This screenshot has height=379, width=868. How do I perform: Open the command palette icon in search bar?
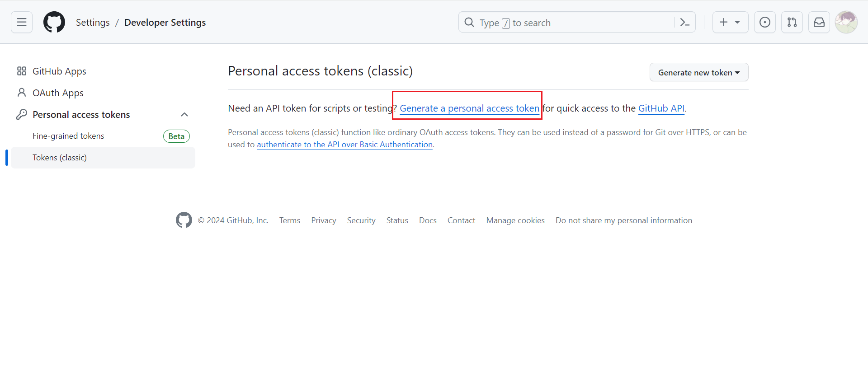[x=685, y=23]
